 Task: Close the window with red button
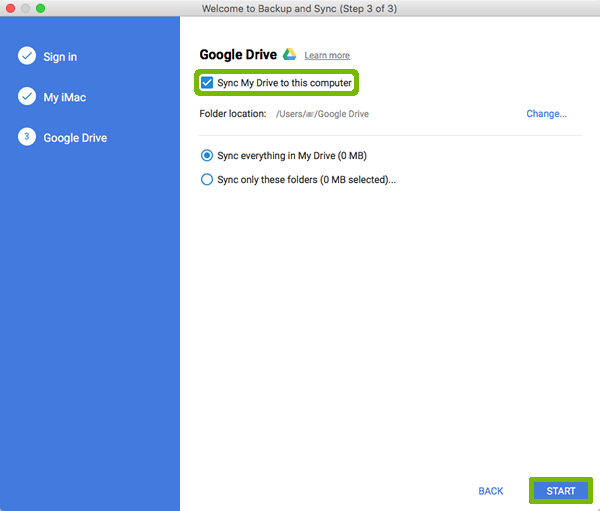tap(10, 8)
